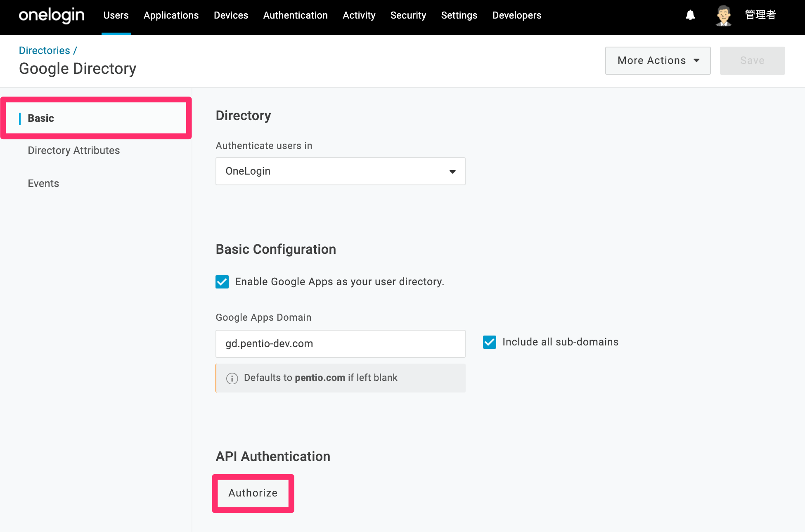This screenshot has width=805, height=532.
Task: Click the Save button
Action: click(x=752, y=61)
